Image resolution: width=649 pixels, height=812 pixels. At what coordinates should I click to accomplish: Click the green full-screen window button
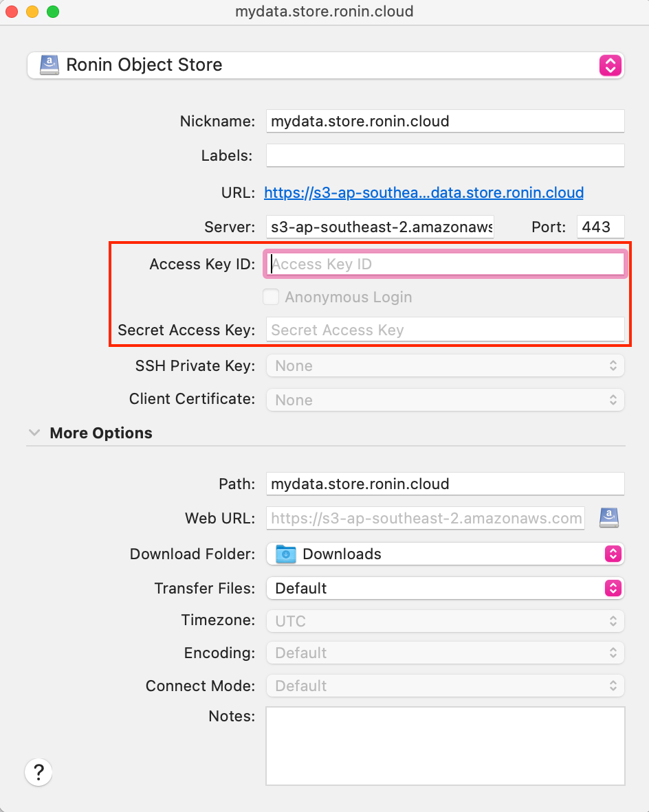tap(53, 12)
